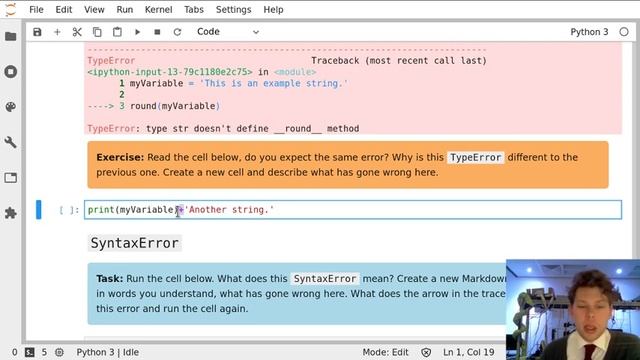The width and height of the screenshot is (640, 360).
Task: Open the Edit menu
Action: pos(64,9)
